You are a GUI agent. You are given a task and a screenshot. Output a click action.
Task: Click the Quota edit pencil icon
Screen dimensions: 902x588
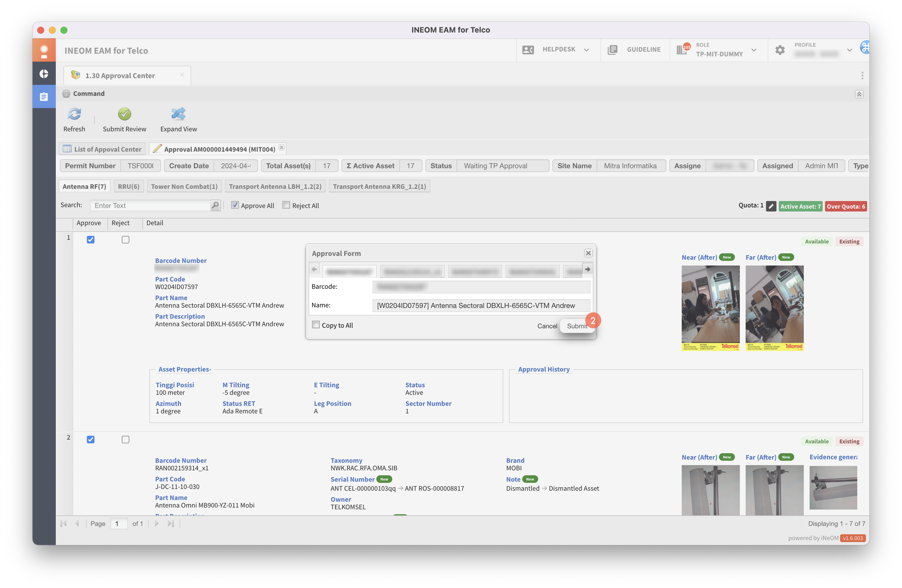771,206
